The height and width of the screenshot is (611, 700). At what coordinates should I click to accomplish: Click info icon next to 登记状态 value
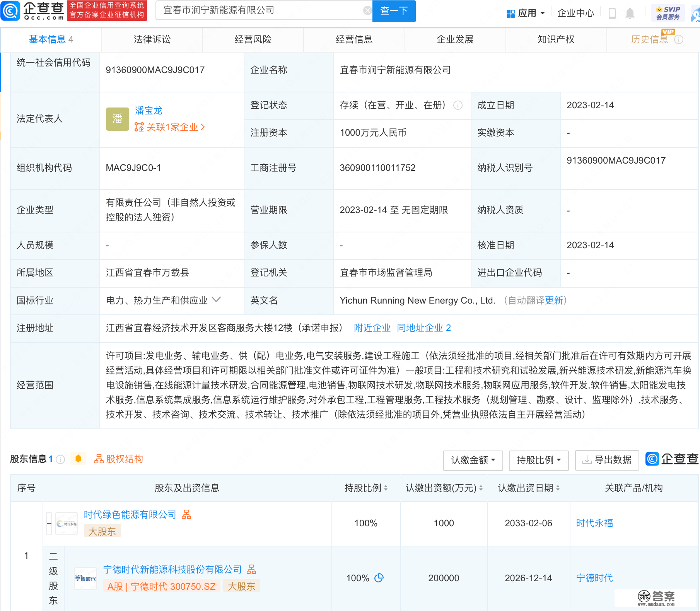click(458, 105)
